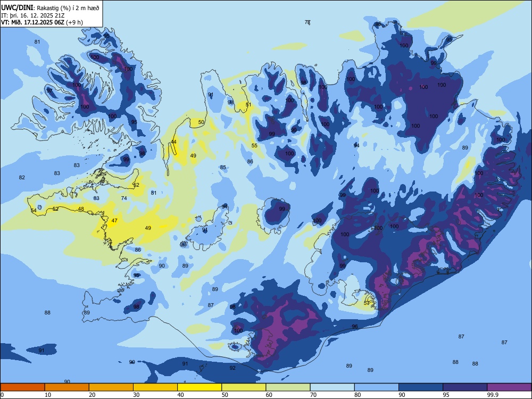The height and width of the screenshot is (399, 532).
Task: Click the humidity value 77 on the map
Action: (x=307, y=22)
